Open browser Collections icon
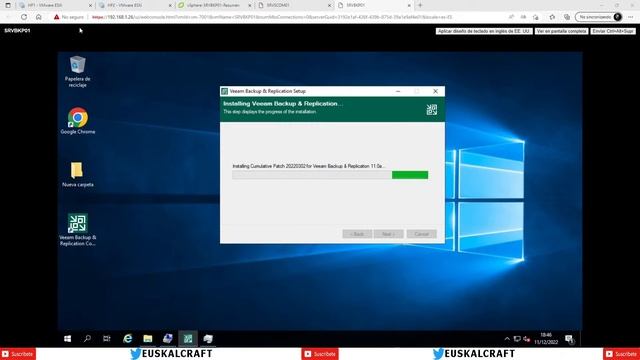Viewport: 640px width, 360px height. pos(567,17)
